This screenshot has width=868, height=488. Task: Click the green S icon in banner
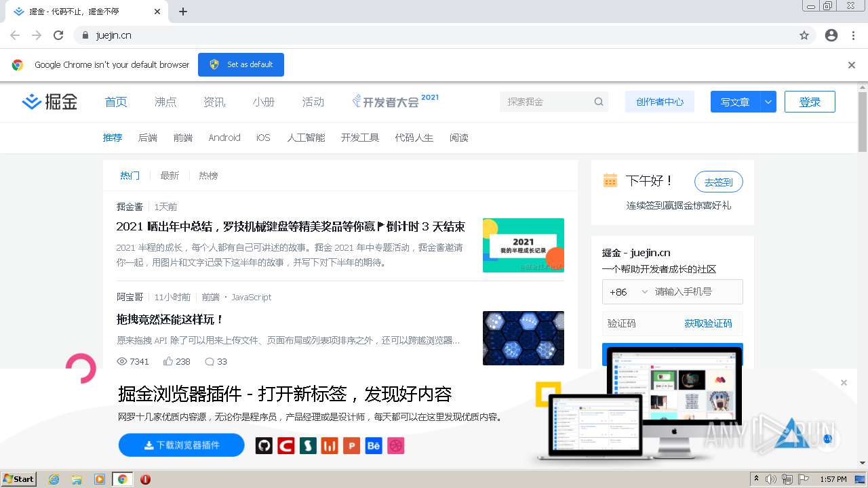[308, 445]
